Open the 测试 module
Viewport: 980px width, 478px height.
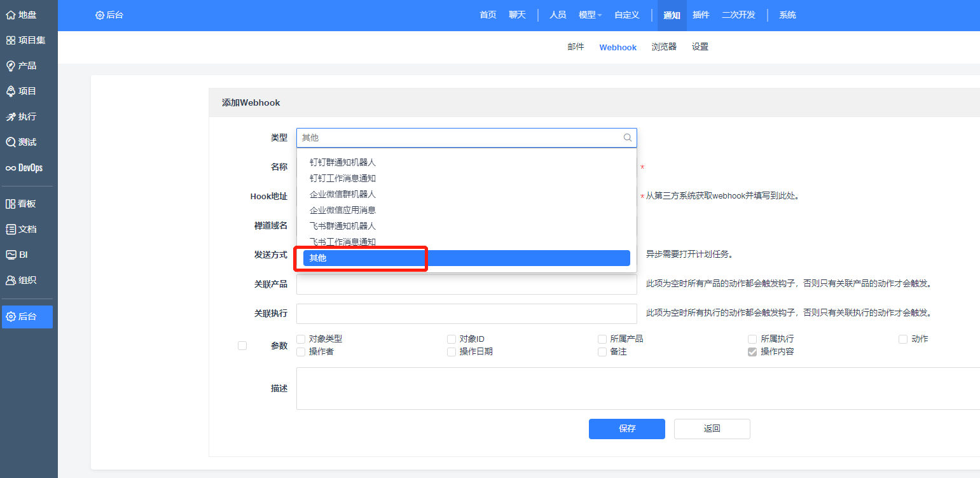coord(22,141)
